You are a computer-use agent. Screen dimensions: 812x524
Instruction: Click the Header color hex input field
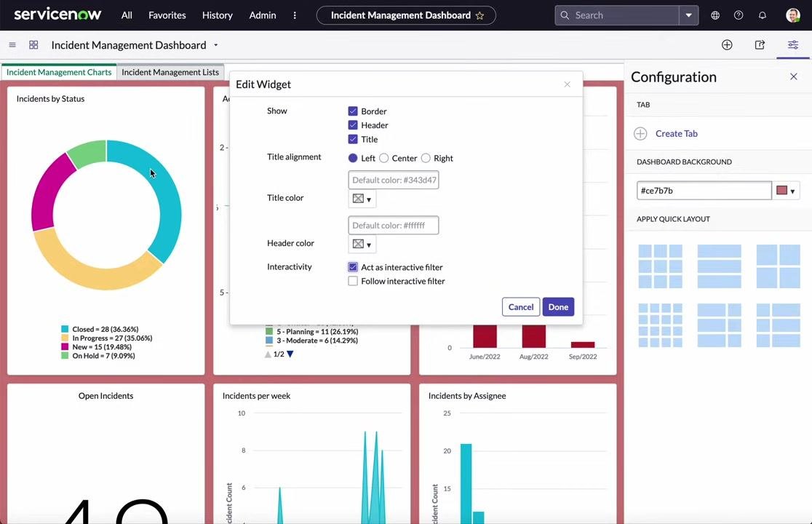tap(394, 225)
